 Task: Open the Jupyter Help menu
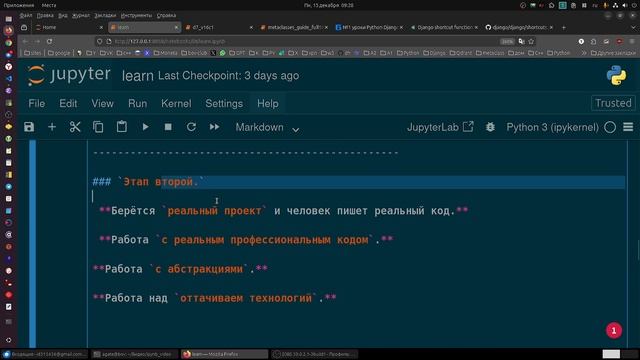point(268,103)
